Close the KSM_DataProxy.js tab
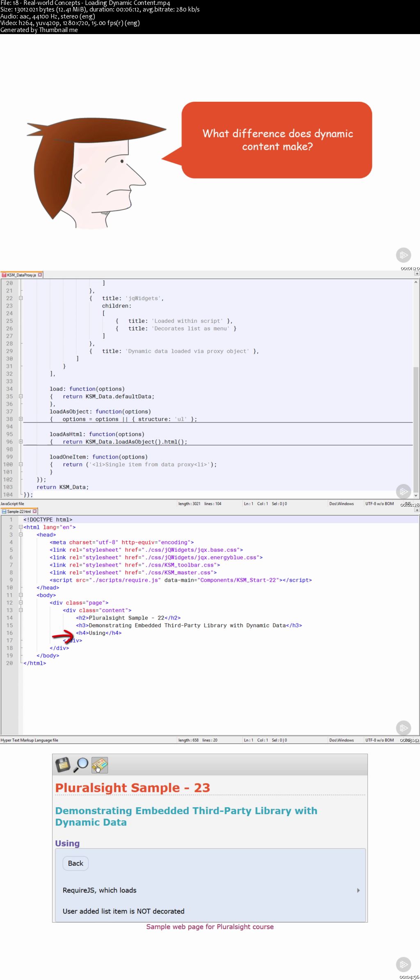The height and width of the screenshot is (980, 420). coord(40,275)
